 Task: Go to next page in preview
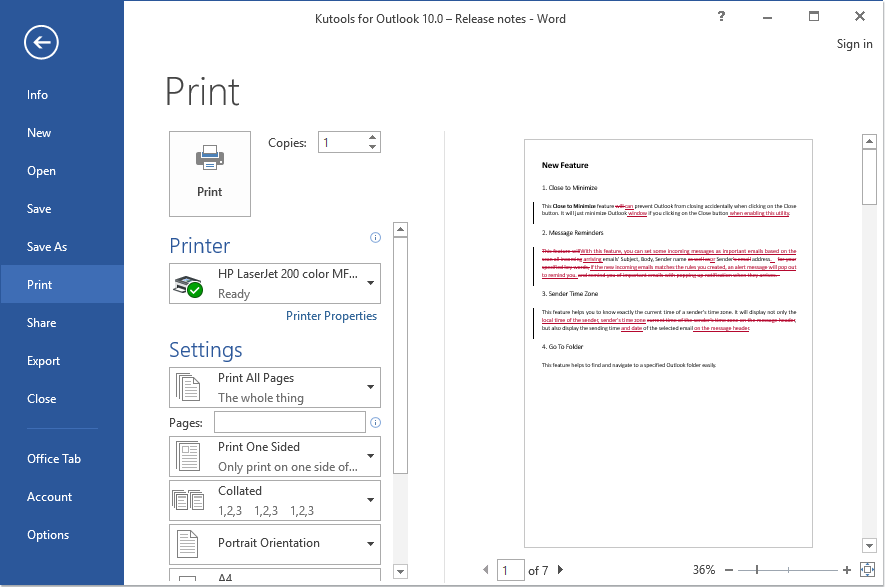click(x=561, y=570)
